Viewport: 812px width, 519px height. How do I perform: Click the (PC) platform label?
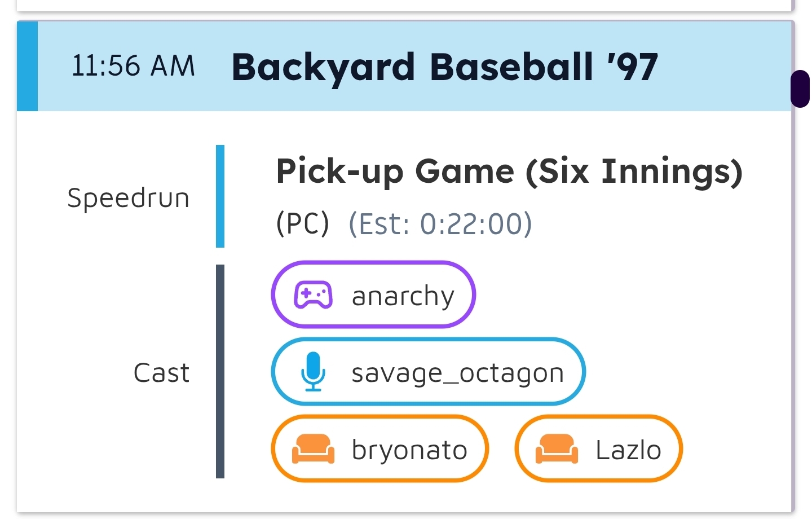(302, 224)
